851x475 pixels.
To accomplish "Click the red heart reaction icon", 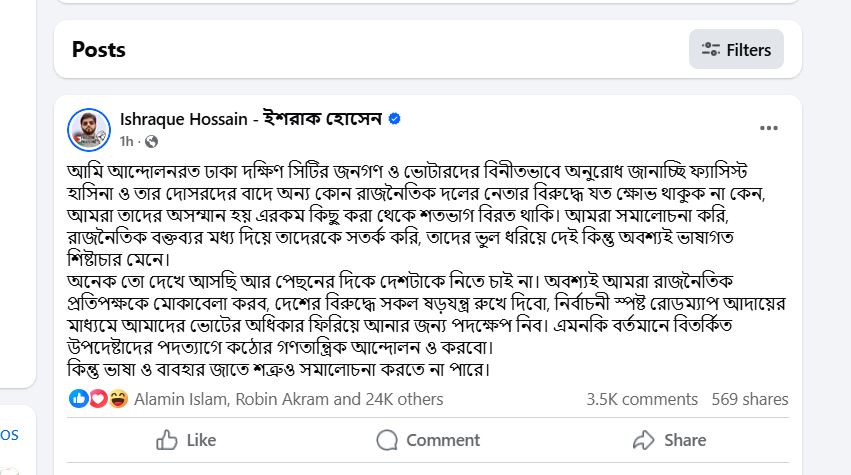I will pos(98,399).
